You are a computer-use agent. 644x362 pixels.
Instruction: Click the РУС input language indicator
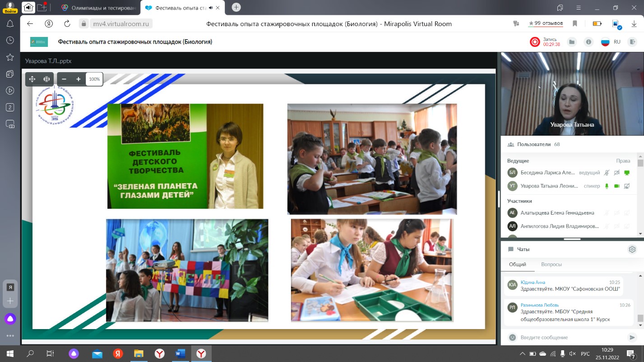pos(585,353)
